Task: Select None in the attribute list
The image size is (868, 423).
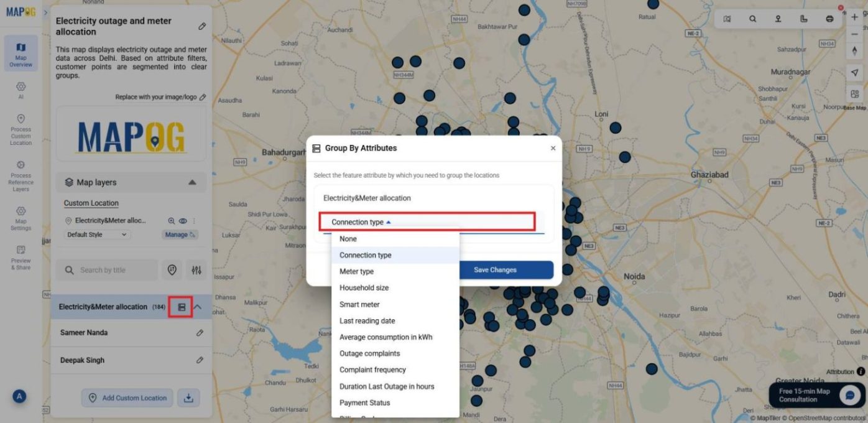Action: tap(348, 239)
